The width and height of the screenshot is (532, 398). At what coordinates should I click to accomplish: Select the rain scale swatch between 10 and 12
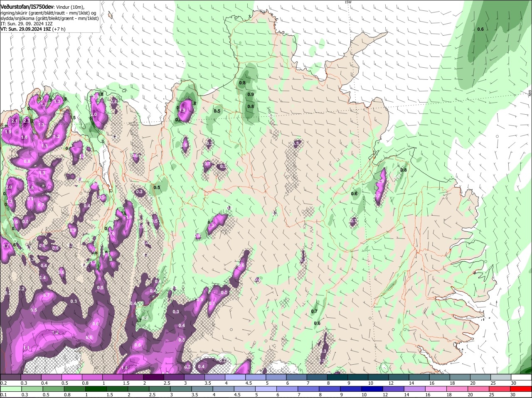(372, 389)
